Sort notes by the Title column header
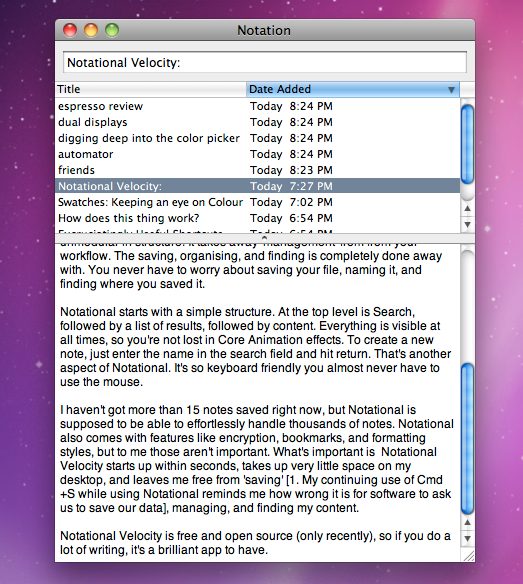 tap(150, 89)
